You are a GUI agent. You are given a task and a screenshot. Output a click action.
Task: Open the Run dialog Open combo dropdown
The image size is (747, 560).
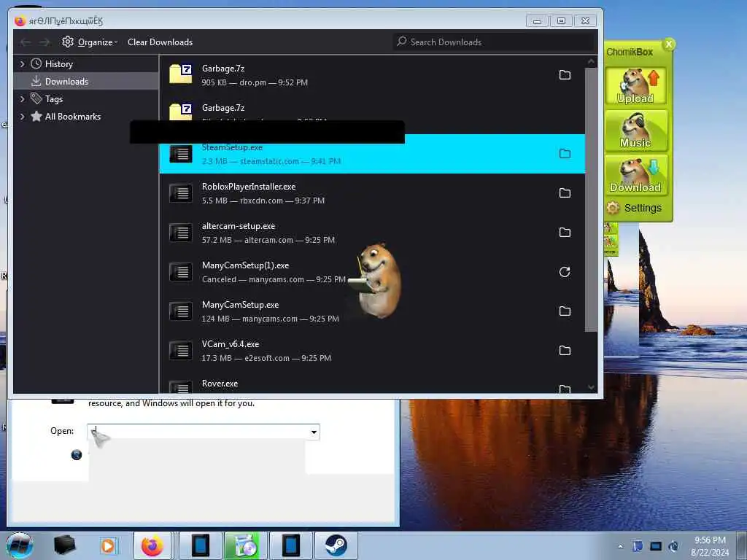pyautogui.click(x=314, y=432)
